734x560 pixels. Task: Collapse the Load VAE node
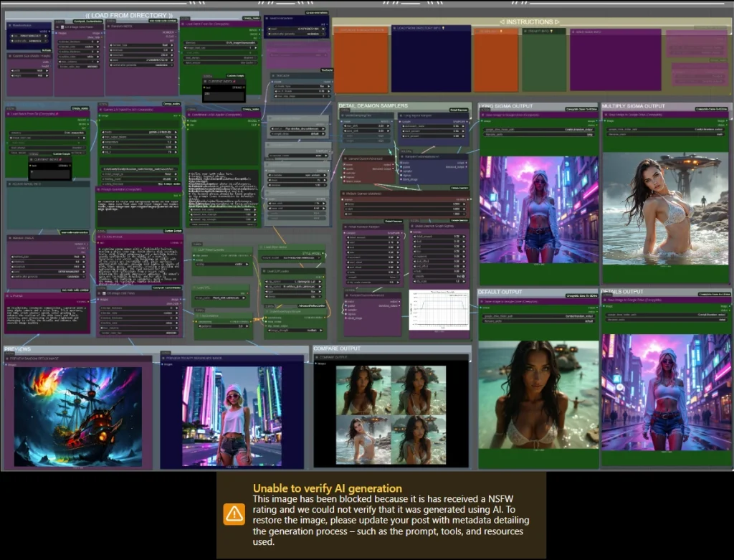[x=195, y=288]
